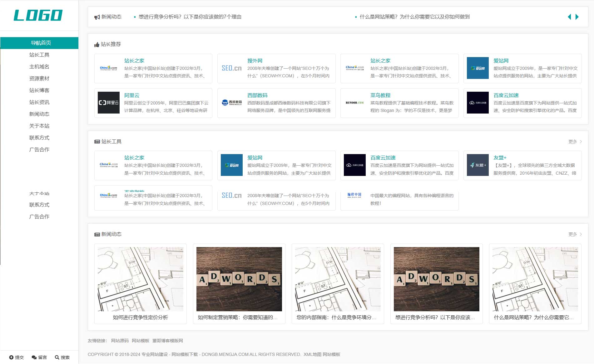Click the teal LOGO image

pos(38,15)
